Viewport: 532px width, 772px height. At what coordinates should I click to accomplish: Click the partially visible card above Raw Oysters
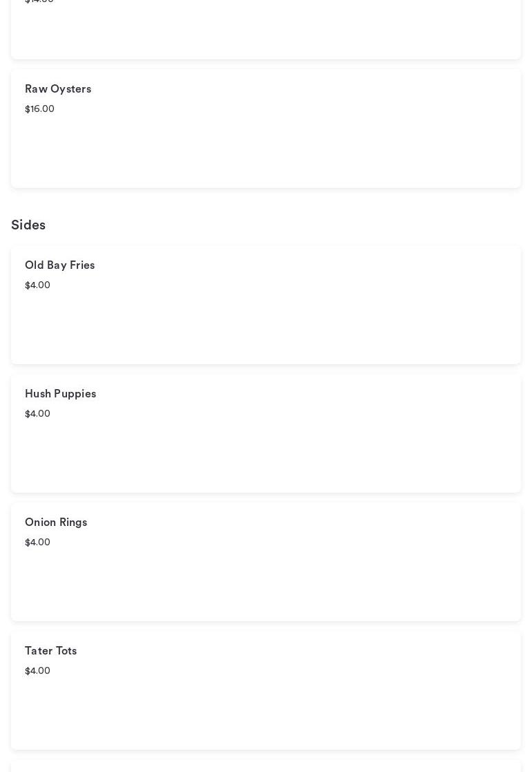point(266,31)
